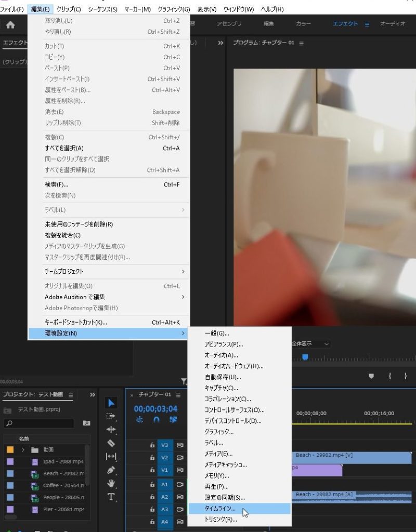
Task: Open the シーケンス(S) menu
Action: click(x=102, y=9)
